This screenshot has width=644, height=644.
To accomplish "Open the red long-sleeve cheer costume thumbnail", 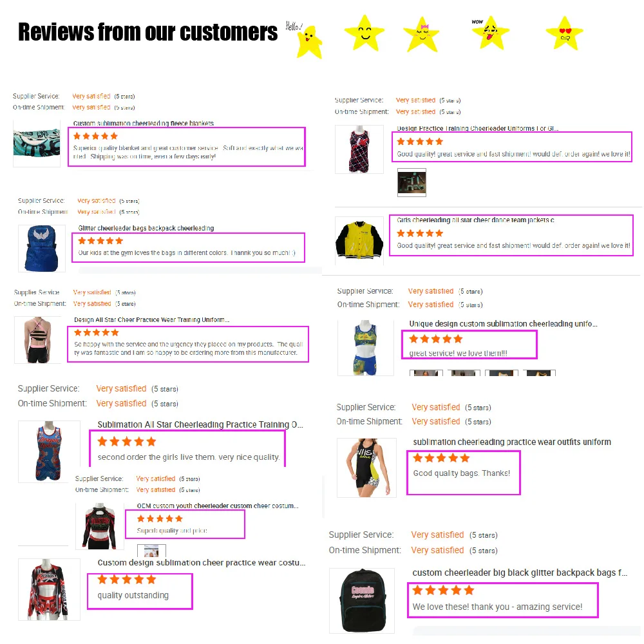I will click(49, 589).
